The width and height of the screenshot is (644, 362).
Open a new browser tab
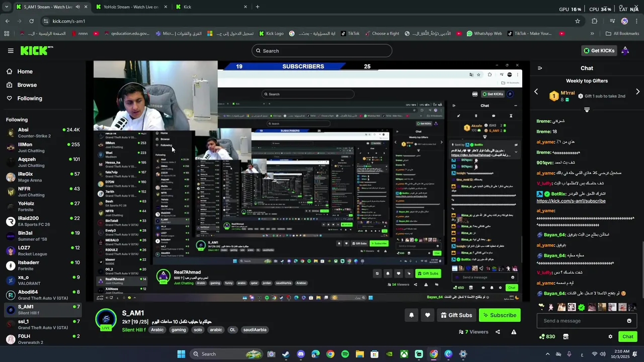[x=258, y=7]
